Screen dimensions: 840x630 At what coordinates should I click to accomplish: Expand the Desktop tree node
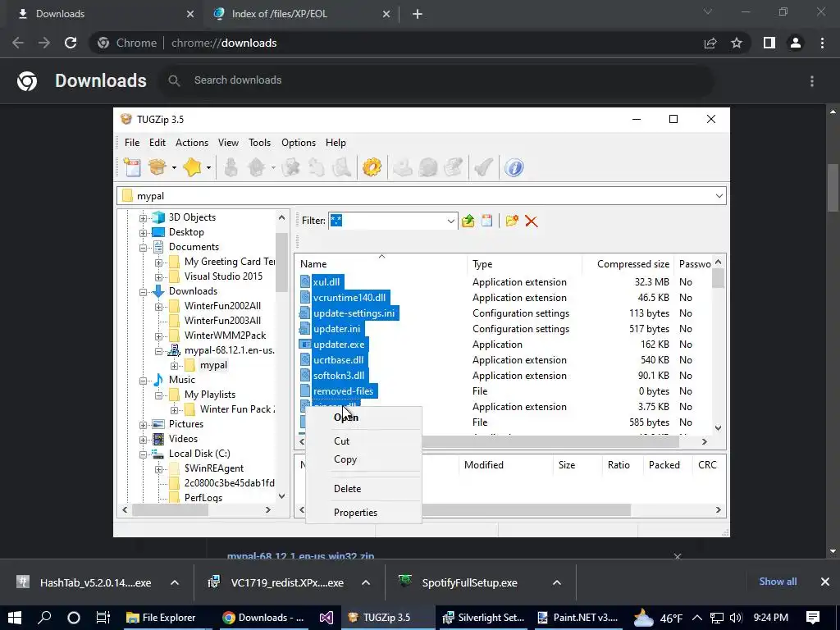(143, 233)
